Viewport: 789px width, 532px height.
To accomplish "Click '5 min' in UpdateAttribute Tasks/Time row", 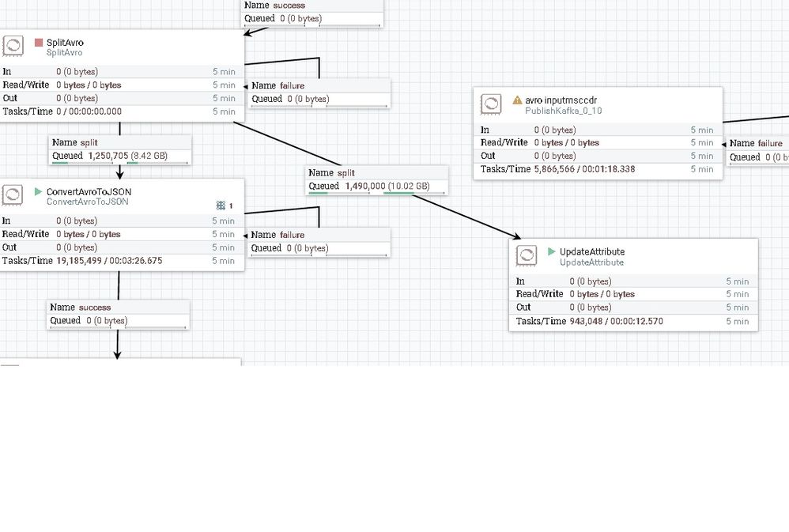I will pos(737,321).
